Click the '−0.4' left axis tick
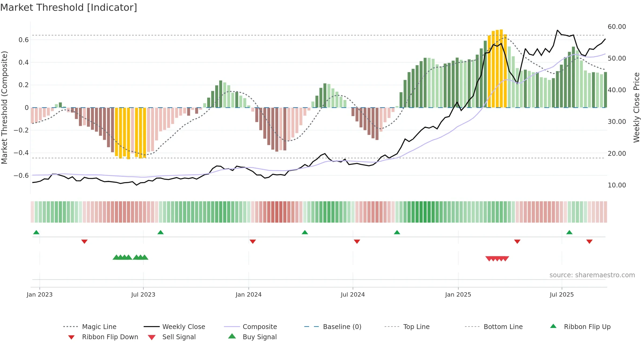Screen dimensions: 644x362 pyautogui.click(x=21, y=153)
